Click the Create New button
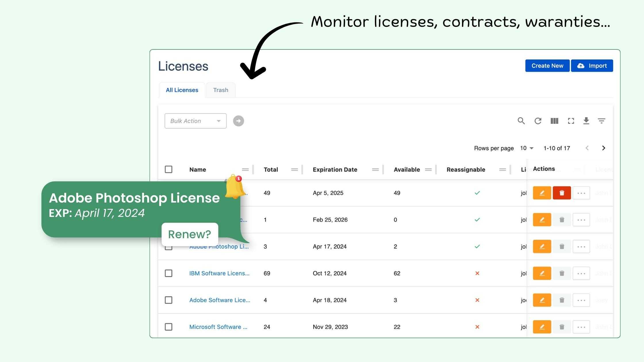Viewport: 644px width, 362px height. pos(547,66)
